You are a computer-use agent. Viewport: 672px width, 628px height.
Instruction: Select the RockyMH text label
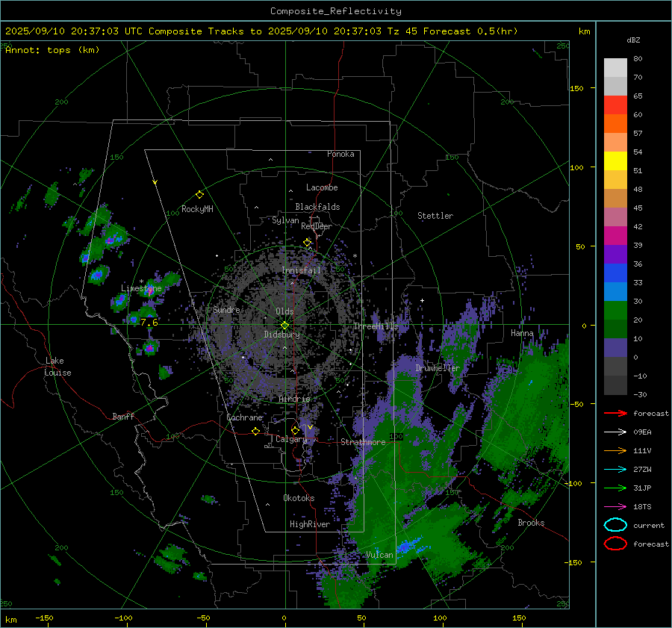(x=197, y=209)
